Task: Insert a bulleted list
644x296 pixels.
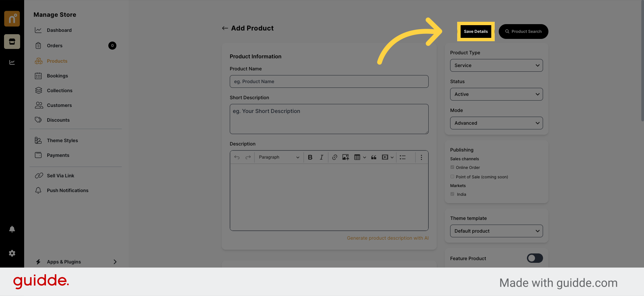Action: (x=403, y=157)
